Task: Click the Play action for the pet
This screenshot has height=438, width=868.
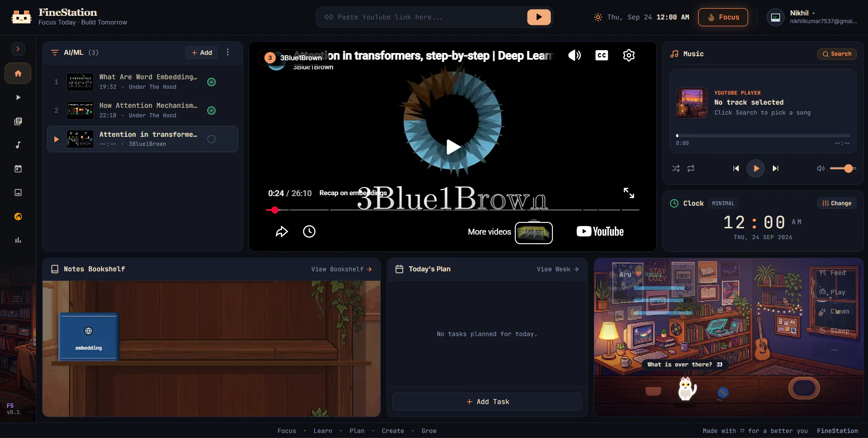Action: [833, 292]
